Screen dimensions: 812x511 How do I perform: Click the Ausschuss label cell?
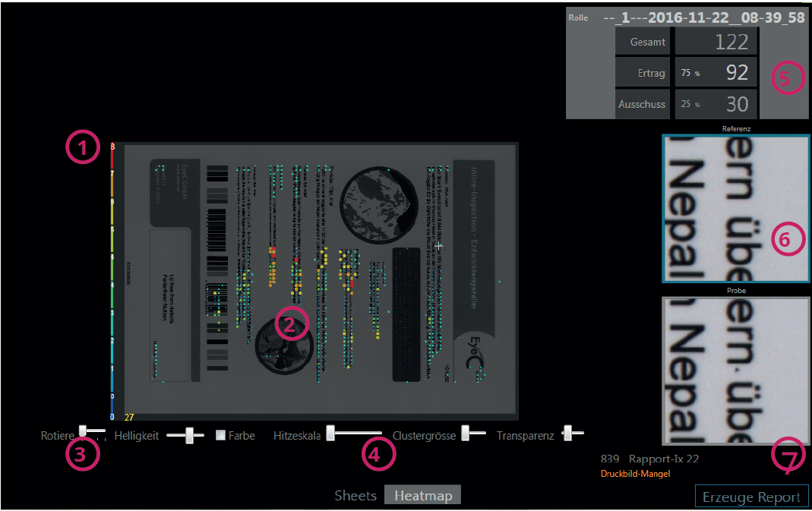coord(643,103)
